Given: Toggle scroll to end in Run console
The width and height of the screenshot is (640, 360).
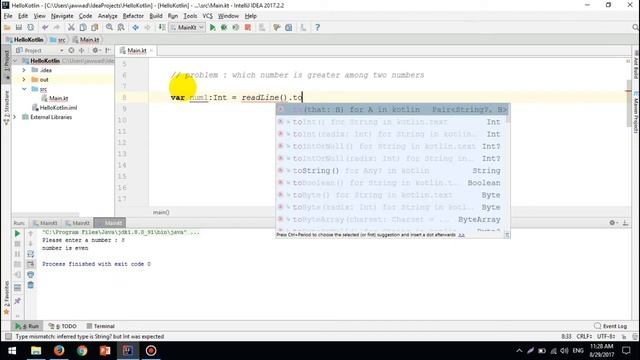Looking at the screenshot, I should coord(31,264).
